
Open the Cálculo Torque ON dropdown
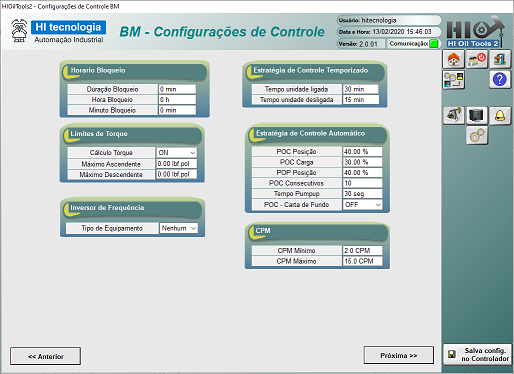[177, 153]
